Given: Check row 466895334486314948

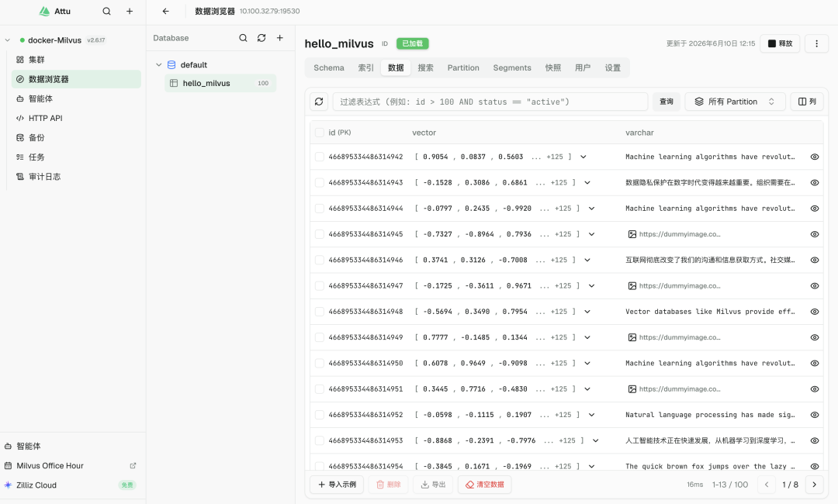Looking at the screenshot, I should tap(320, 312).
